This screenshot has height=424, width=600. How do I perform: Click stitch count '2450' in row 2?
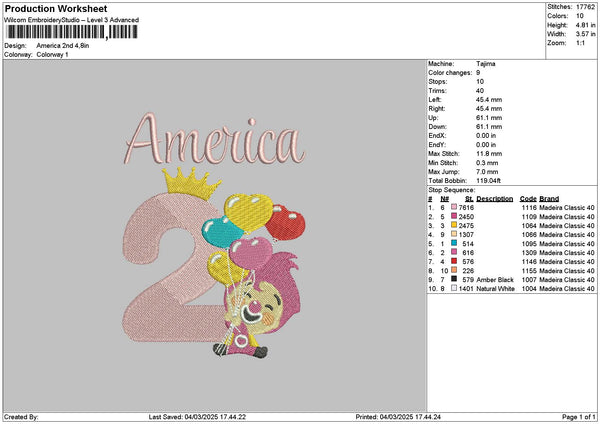pyautogui.click(x=466, y=217)
